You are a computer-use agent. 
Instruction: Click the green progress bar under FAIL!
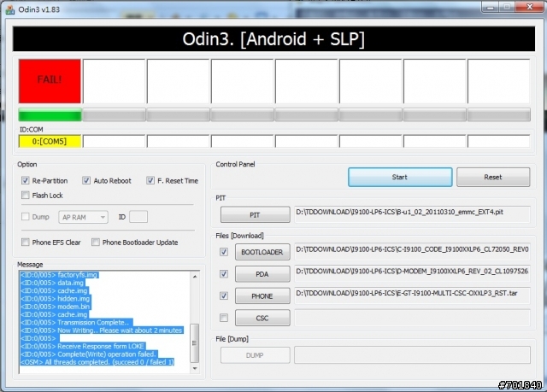tap(50, 114)
